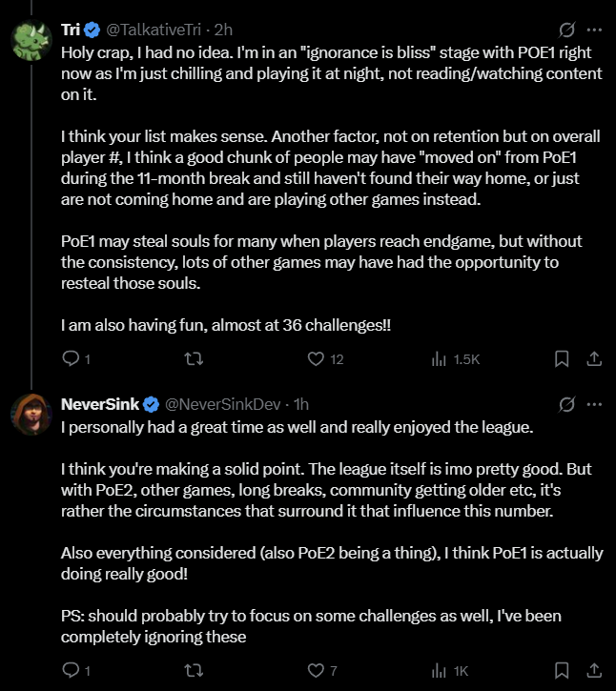
Task: View analytics showing 1.5K views
Action: [440, 359]
